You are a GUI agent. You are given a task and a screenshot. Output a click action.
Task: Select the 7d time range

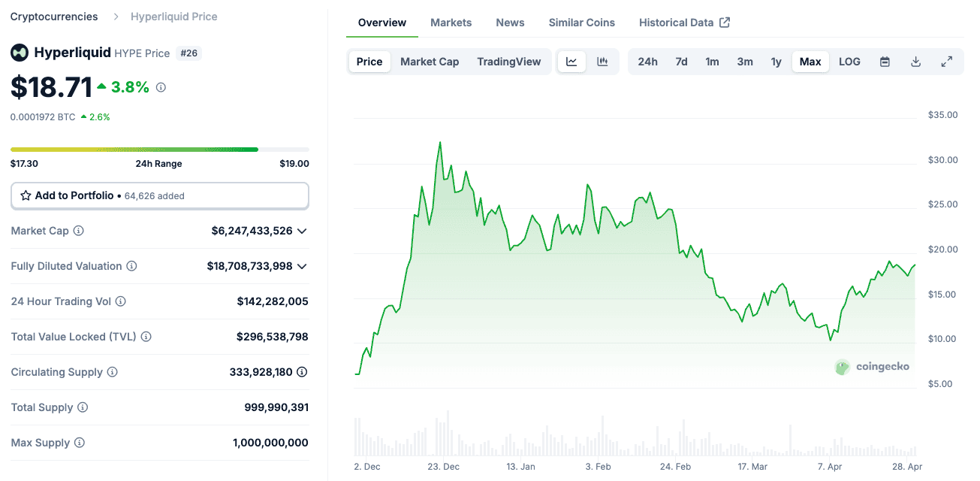[681, 62]
